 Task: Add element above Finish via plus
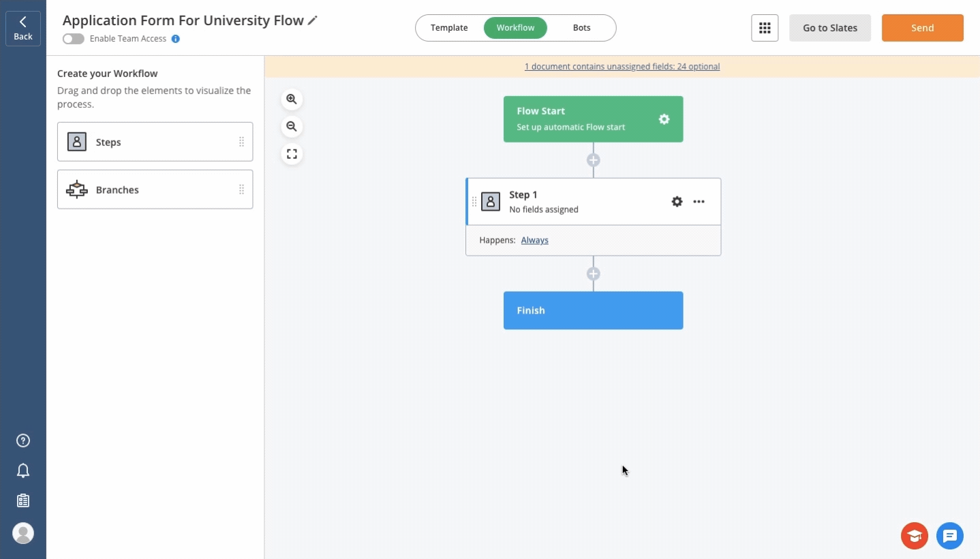tap(594, 274)
